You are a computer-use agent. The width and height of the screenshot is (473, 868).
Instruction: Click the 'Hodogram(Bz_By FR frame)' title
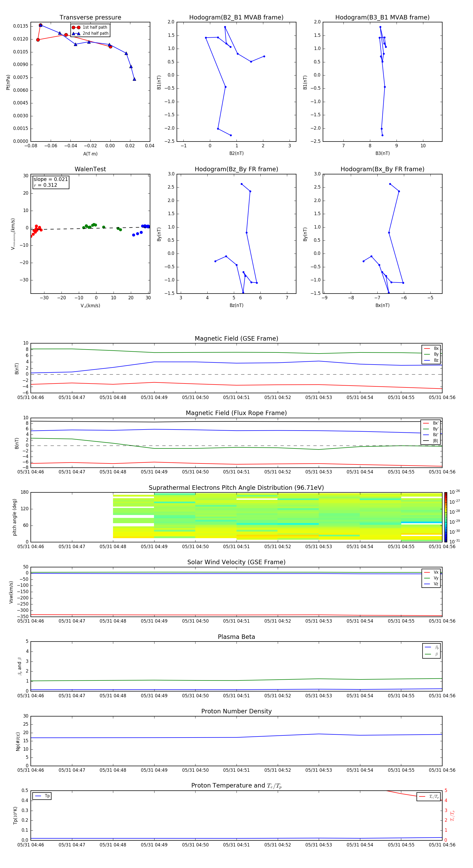pos(236,169)
